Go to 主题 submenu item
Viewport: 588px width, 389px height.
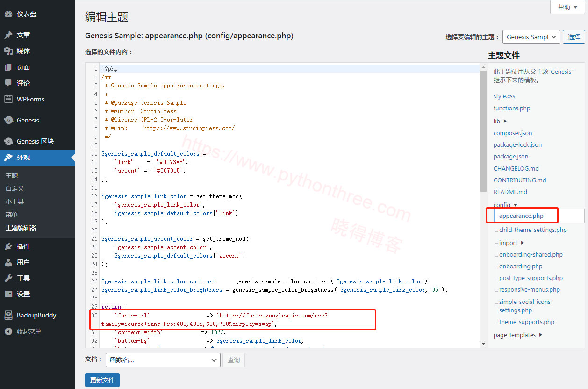pos(12,175)
